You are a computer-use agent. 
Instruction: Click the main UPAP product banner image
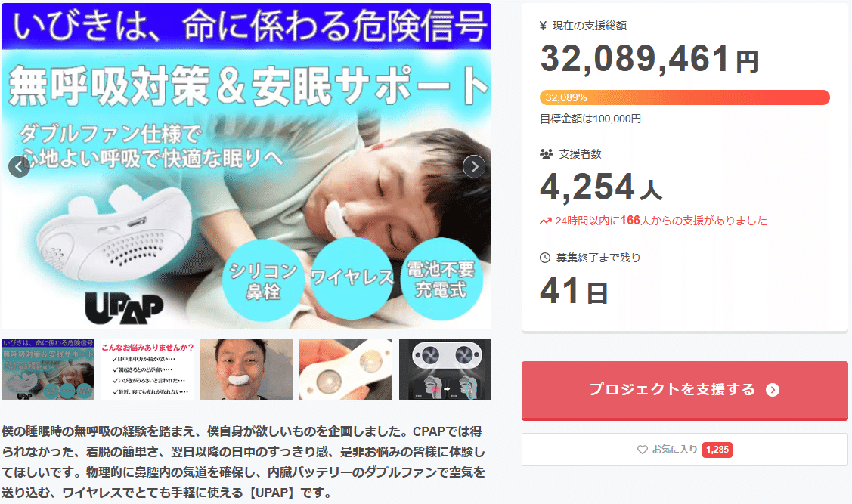point(246,166)
